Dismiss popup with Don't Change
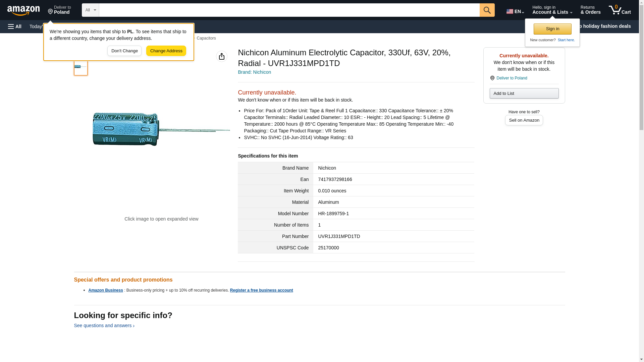Viewport: 644px width, 362px height. click(124, 51)
